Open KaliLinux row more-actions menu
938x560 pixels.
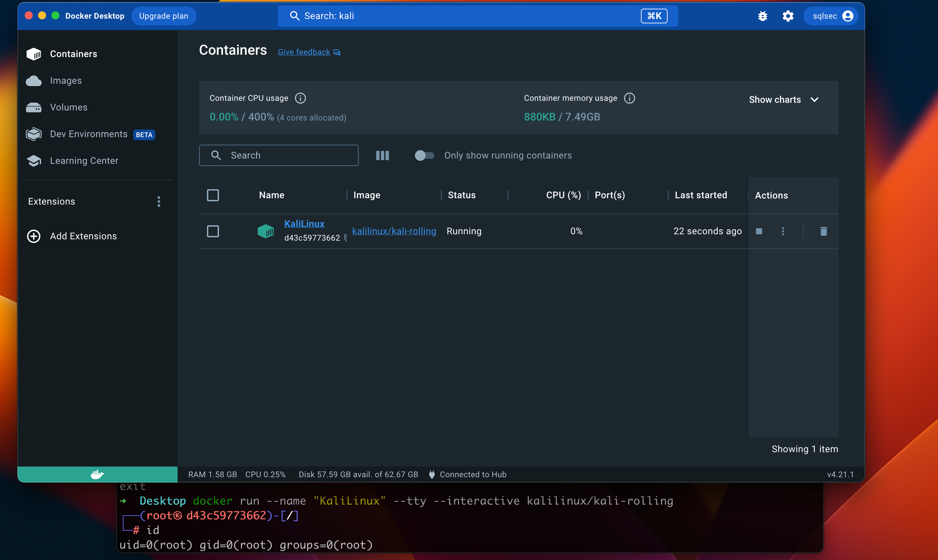783,231
